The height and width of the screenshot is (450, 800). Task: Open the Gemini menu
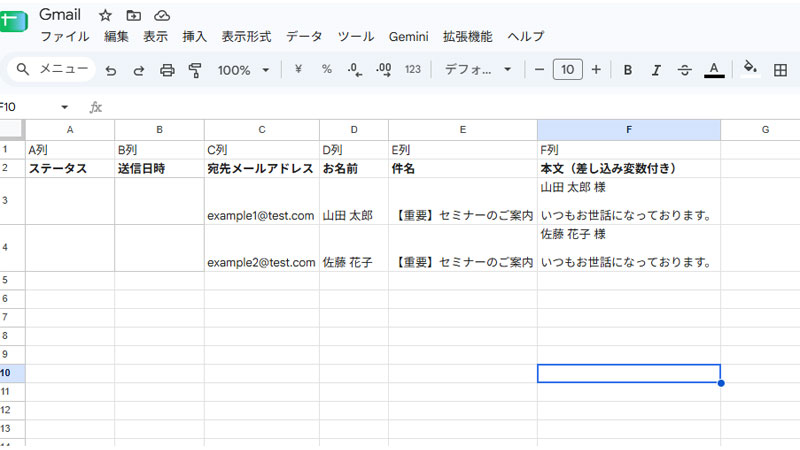[409, 37]
